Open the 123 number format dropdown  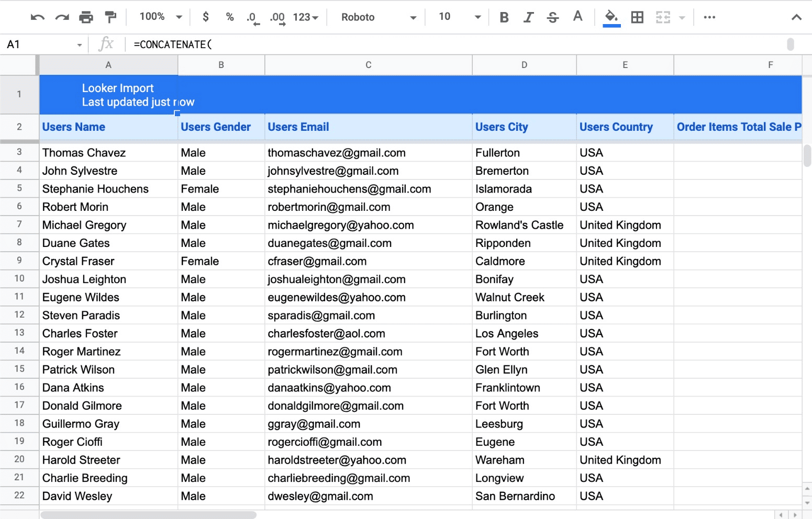[x=306, y=17]
